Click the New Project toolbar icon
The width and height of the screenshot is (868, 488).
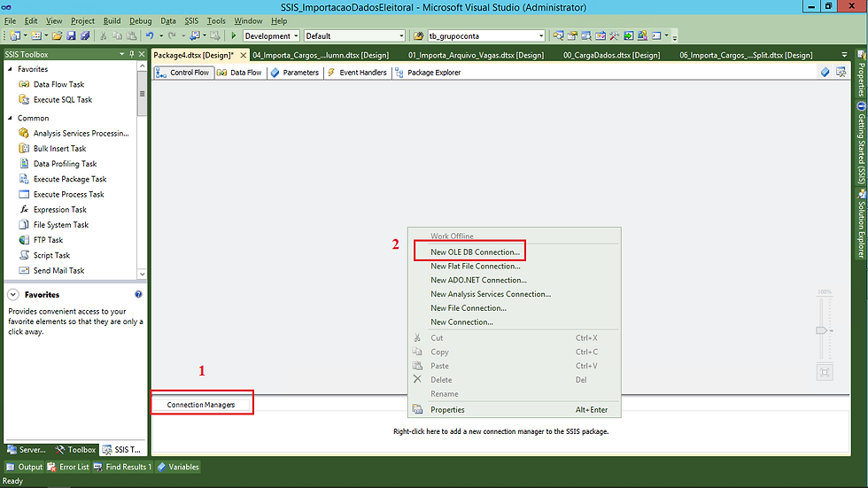click(15, 36)
